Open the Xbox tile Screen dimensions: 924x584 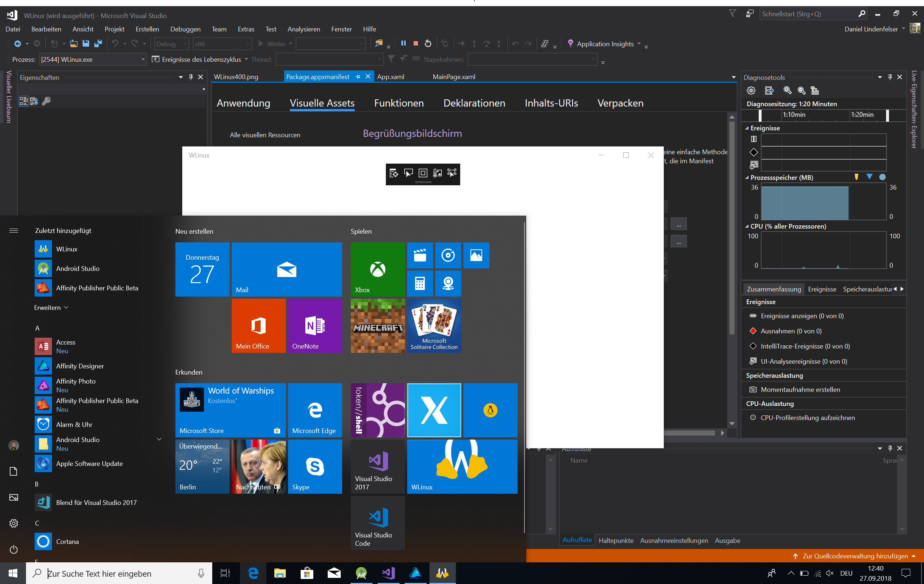coord(378,269)
